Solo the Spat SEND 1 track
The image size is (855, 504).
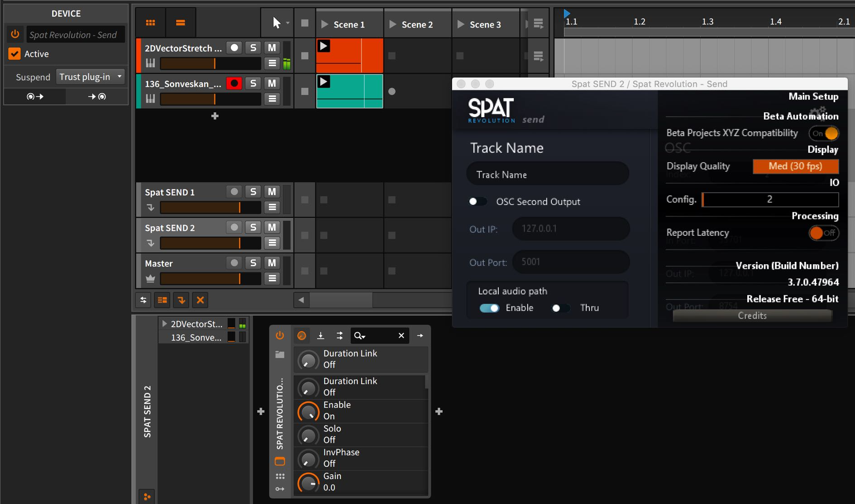[x=253, y=192]
